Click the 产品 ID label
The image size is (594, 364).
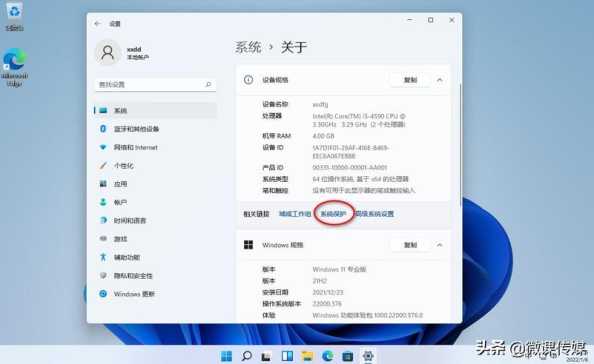(273, 167)
